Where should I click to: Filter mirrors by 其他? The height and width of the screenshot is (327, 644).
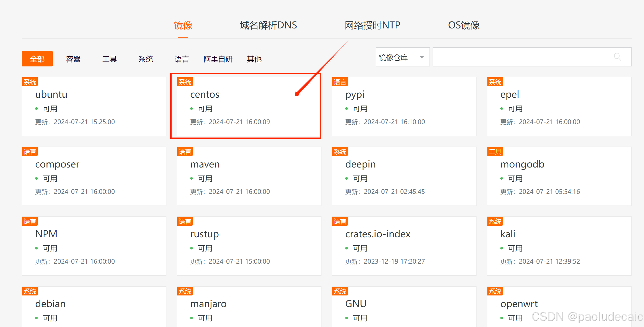pyautogui.click(x=254, y=59)
